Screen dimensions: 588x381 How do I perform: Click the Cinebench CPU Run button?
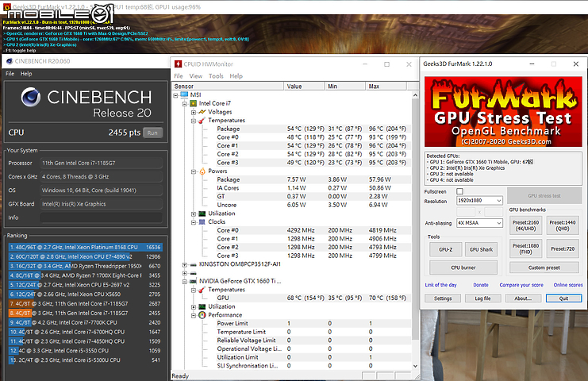pyautogui.click(x=152, y=133)
